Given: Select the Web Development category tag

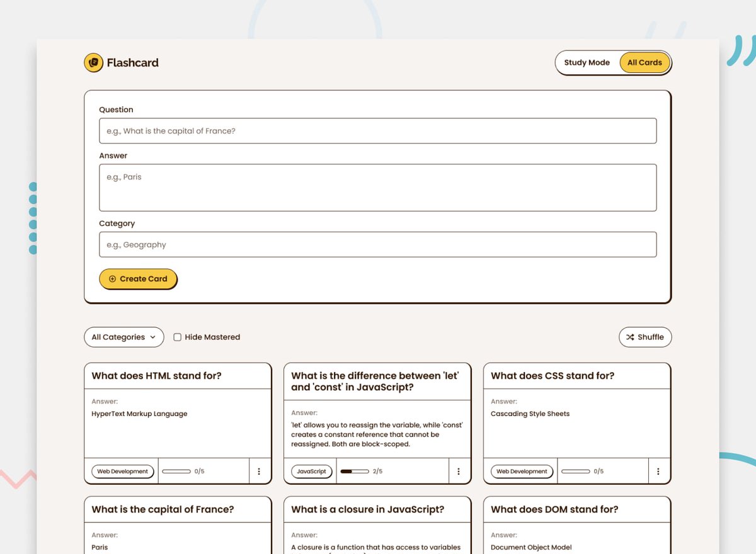Looking at the screenshot, I should [122, 470].
